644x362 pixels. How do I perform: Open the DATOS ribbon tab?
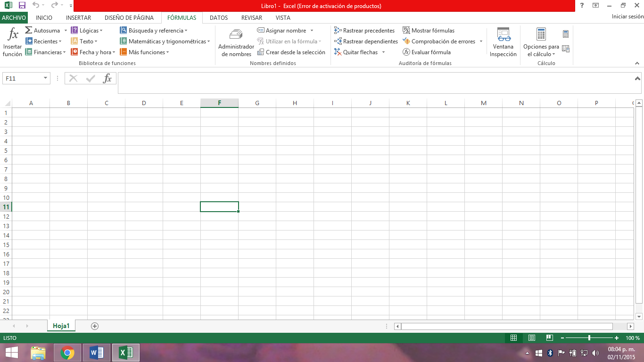(219, 18)
